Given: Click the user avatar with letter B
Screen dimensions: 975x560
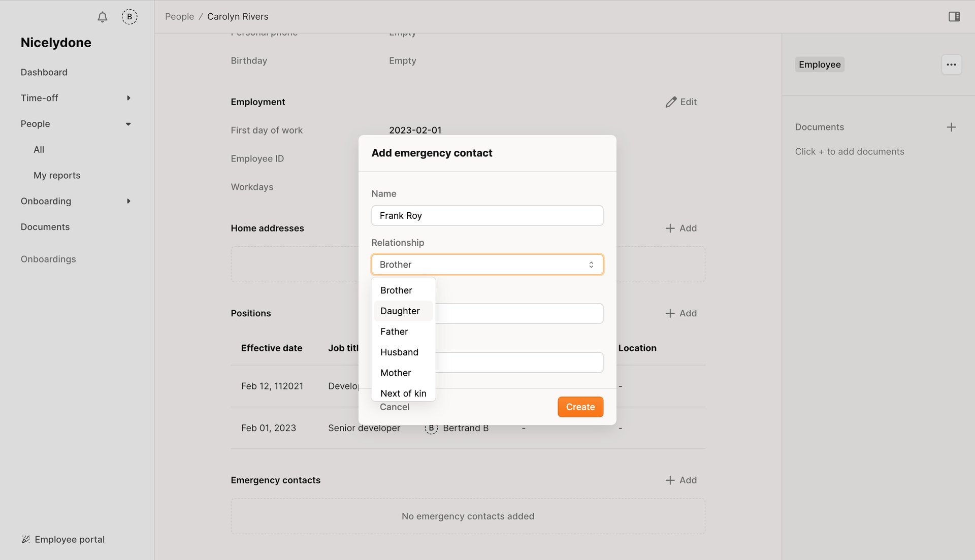Looking at the screenshot, I should (x=129, y=17).
